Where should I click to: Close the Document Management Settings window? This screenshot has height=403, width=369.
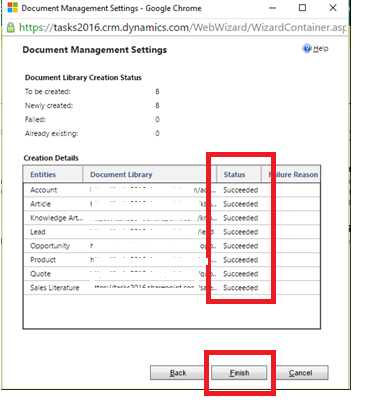click(x=333, y=8)
